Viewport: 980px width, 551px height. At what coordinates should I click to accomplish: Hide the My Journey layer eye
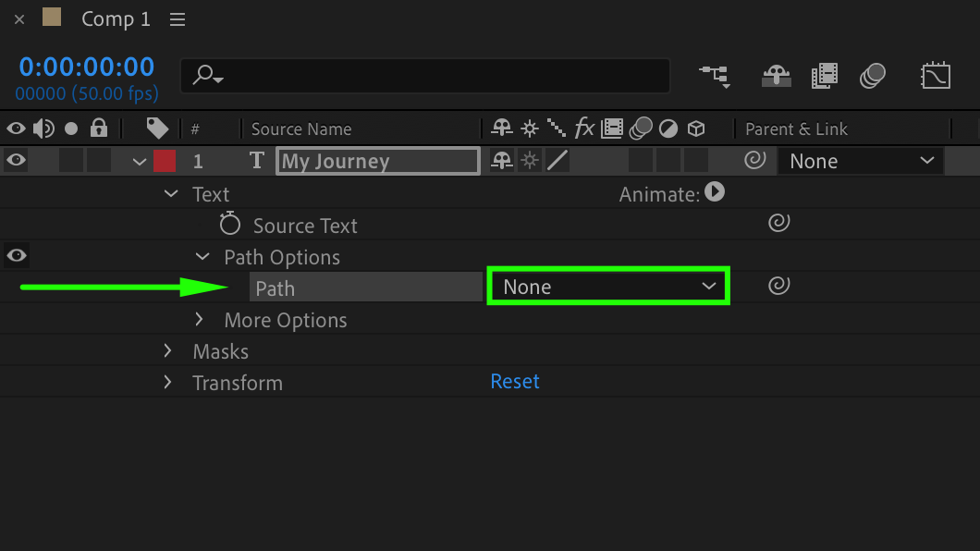click(x=17, y=161)
